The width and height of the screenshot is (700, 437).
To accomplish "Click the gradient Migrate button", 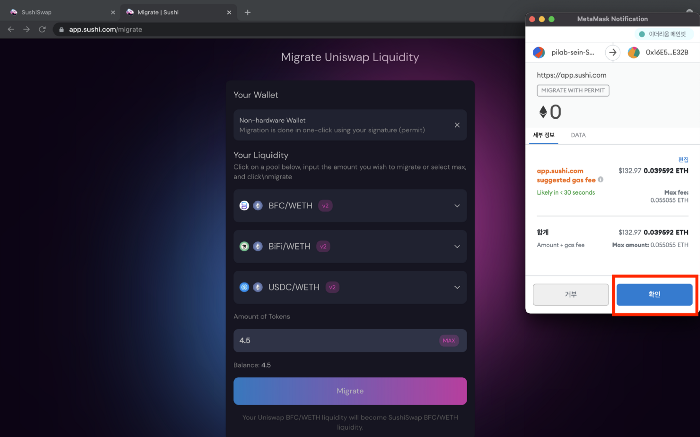I will [x=349, y=390].
